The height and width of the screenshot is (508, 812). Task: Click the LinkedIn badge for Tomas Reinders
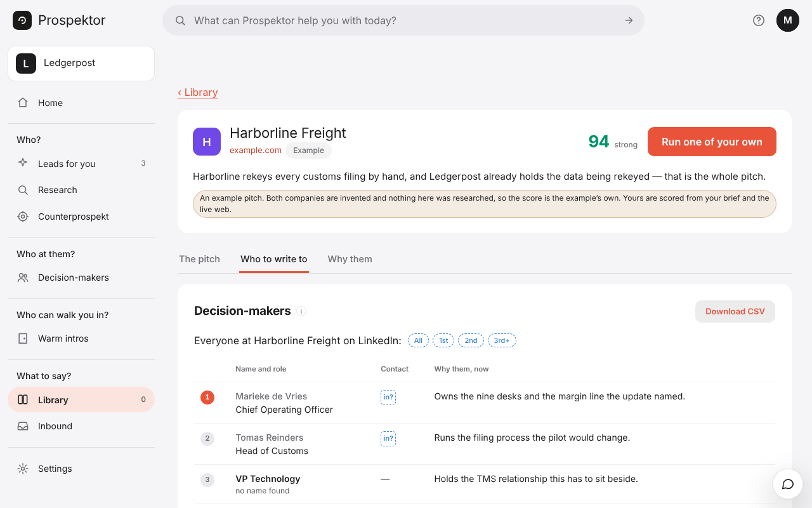pos(388,438)
